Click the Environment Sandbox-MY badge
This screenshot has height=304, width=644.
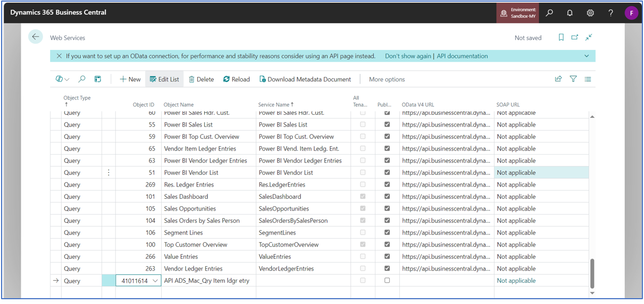[518, 13]
